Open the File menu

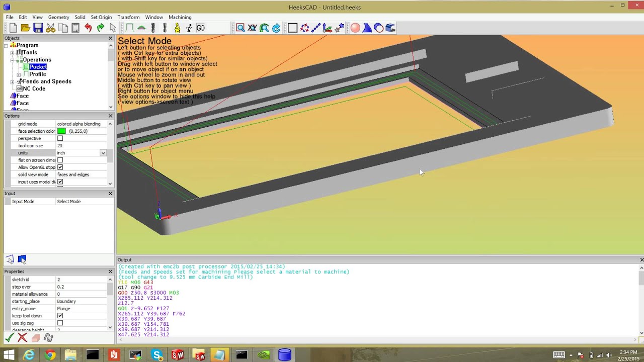(x=10, y=17)
